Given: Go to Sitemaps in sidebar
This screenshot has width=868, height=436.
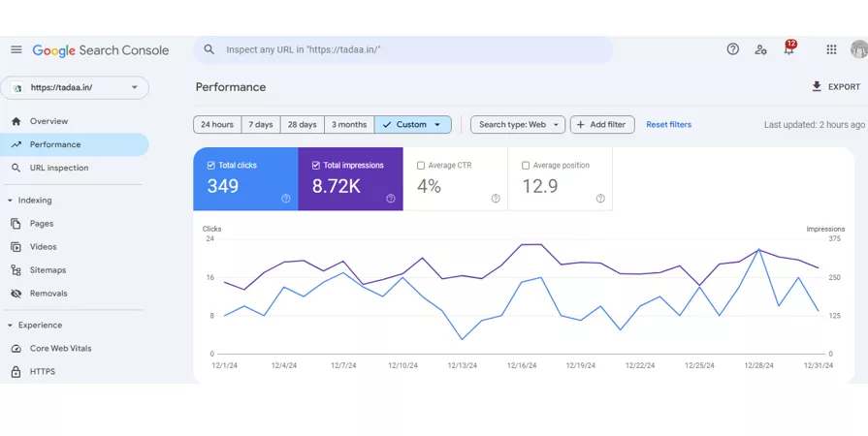Looking at the screenshot, I should [48, 270].
